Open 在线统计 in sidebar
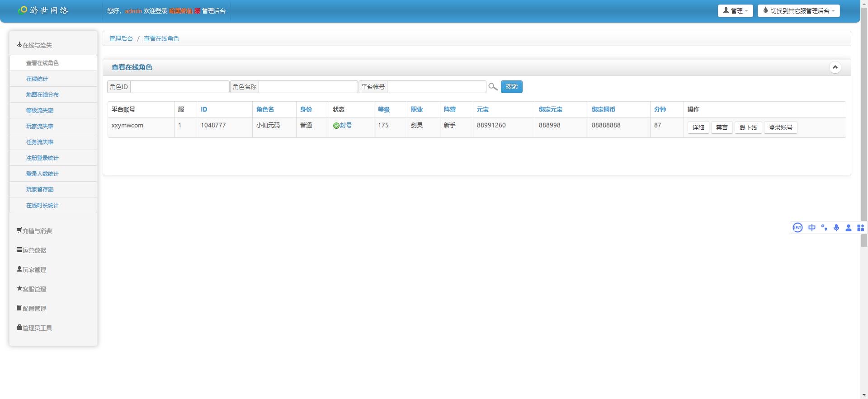Image resolution: width=868 pixels, height=399 pixels. 53,79
